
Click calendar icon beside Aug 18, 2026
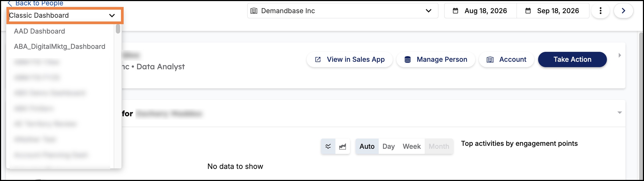click(455, 11)
